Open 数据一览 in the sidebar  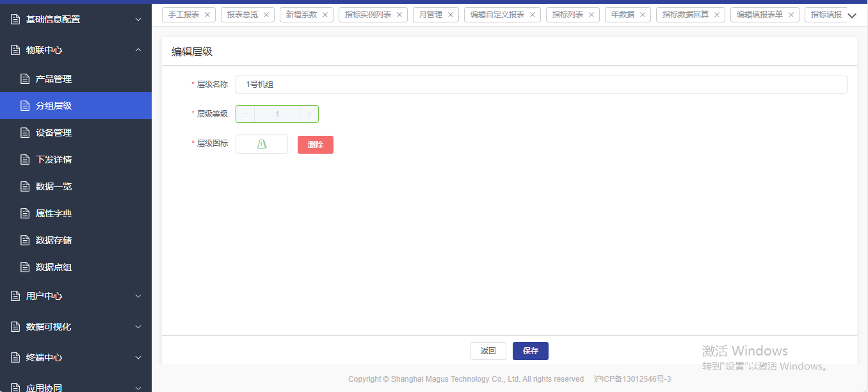54,186
